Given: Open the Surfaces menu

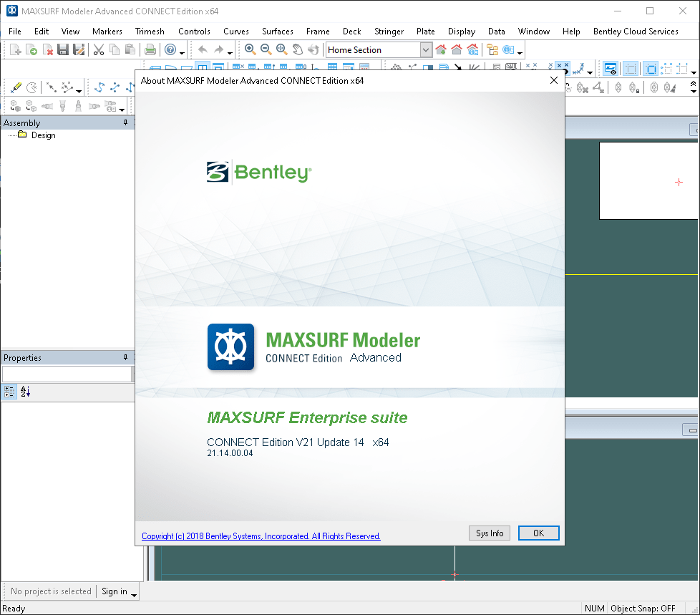Looking at the screenshot, I should click(277, 32).
